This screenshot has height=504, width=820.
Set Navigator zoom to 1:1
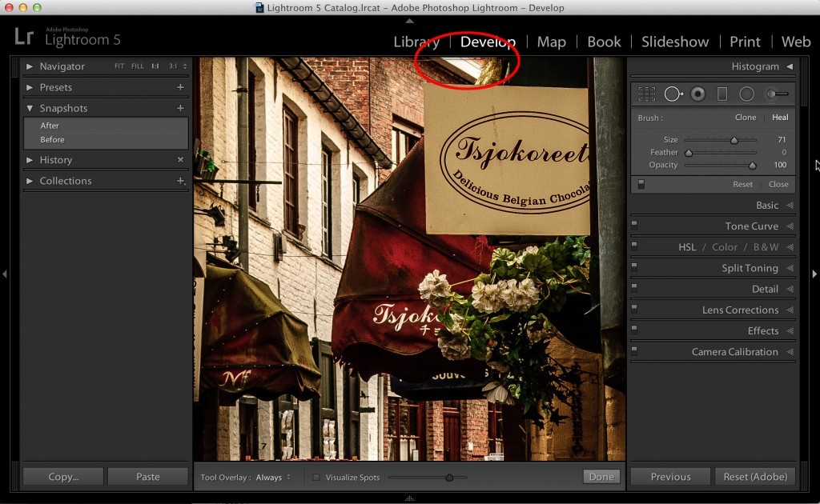pyautogui.click(x=155, y=66)
